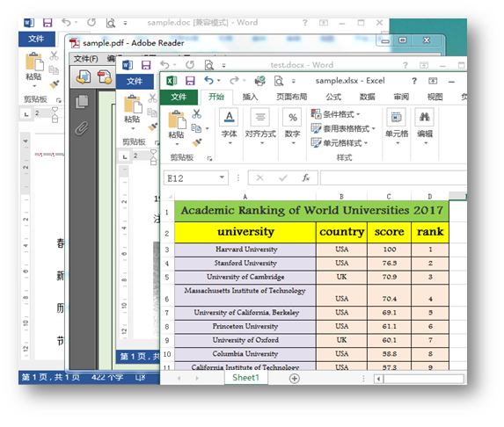Click Excel ribbon display options button
Screen dimensions: 504x427
pos(433,81)
